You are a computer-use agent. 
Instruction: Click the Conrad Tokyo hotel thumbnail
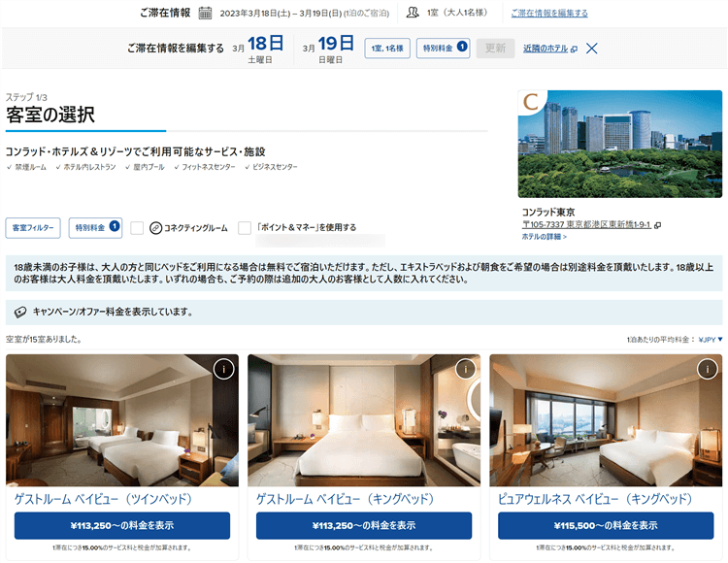(620, 144)
